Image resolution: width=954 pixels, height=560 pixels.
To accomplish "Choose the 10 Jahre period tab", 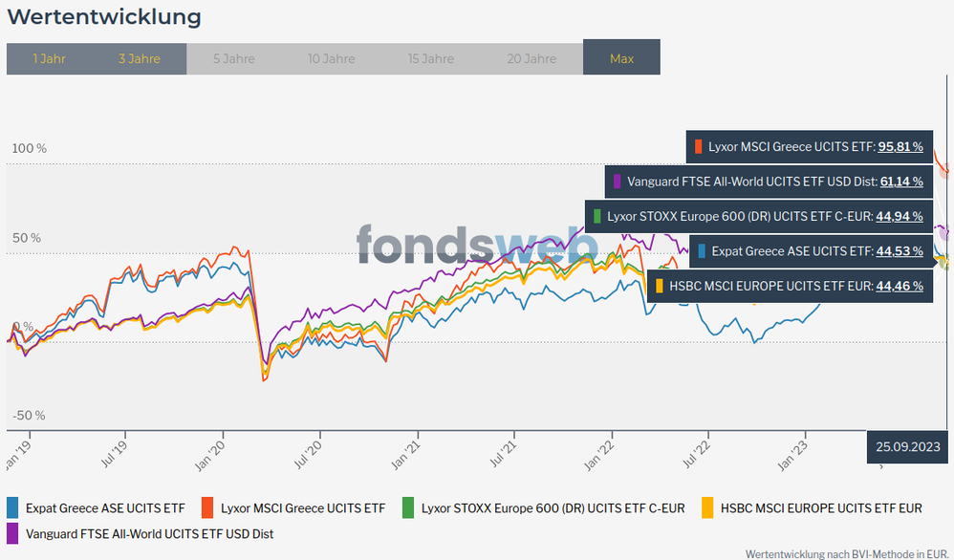I will click(331, 58).
